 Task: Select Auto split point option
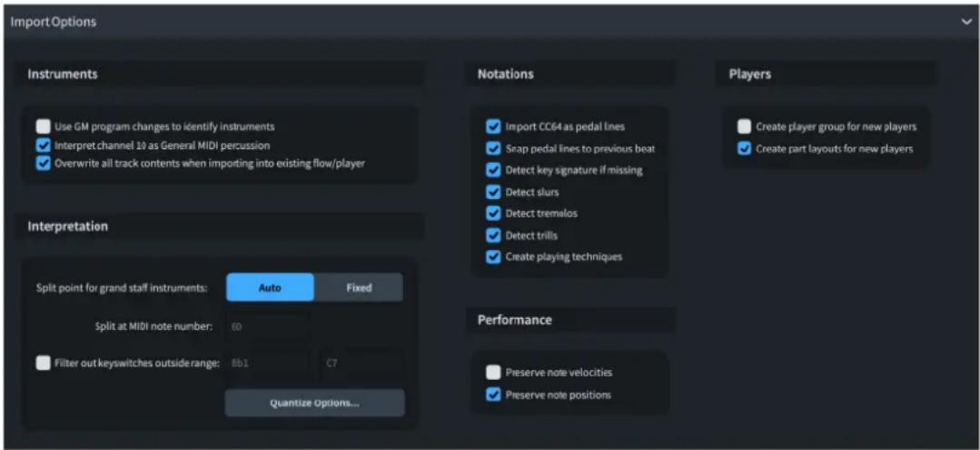(270, 288)
